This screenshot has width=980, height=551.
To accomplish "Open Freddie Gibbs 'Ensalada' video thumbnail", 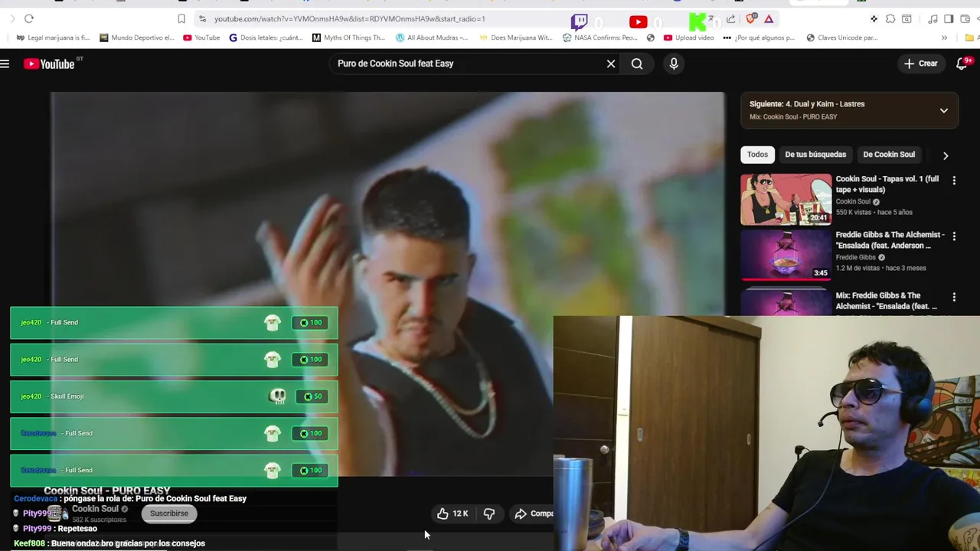I will pyautogui.click(x=786, y=255).
